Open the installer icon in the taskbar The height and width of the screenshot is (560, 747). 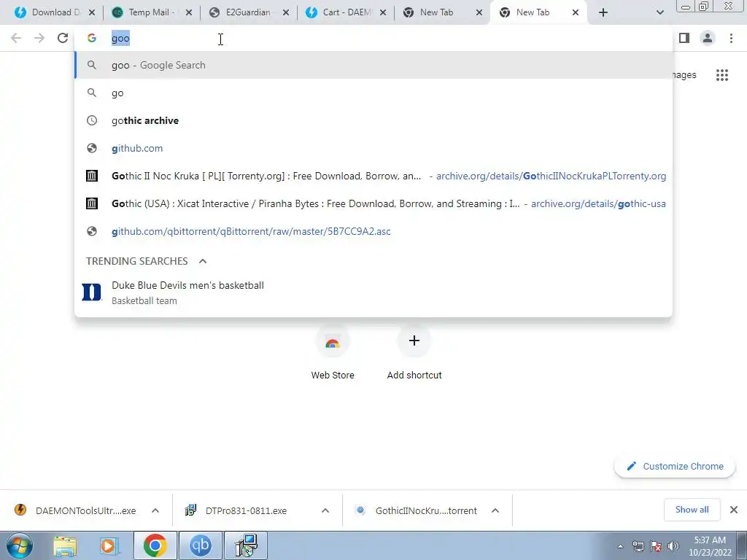pos(246,545)
